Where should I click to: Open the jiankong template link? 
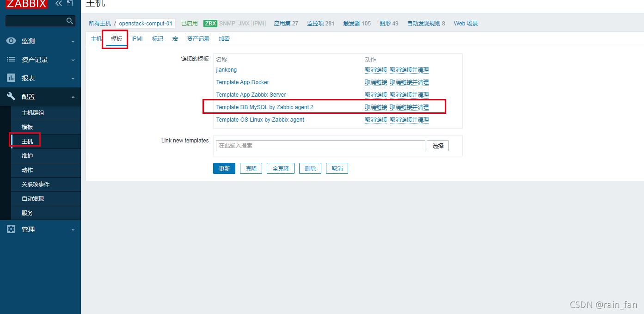(x=227, y=70)
